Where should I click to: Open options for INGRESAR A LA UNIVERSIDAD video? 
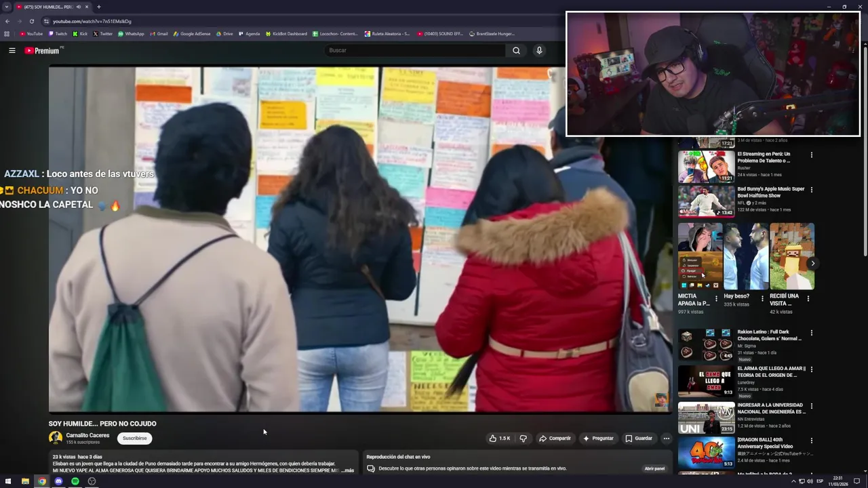pos(811,406)
